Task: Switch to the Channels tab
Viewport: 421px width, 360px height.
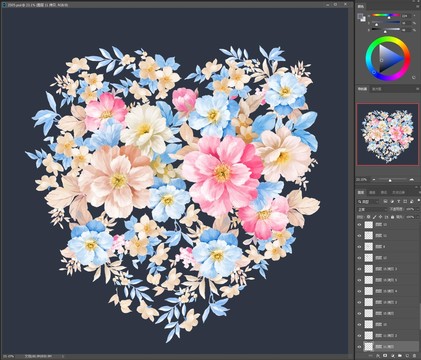Action: pyautogui.click(x=373, y=193)
